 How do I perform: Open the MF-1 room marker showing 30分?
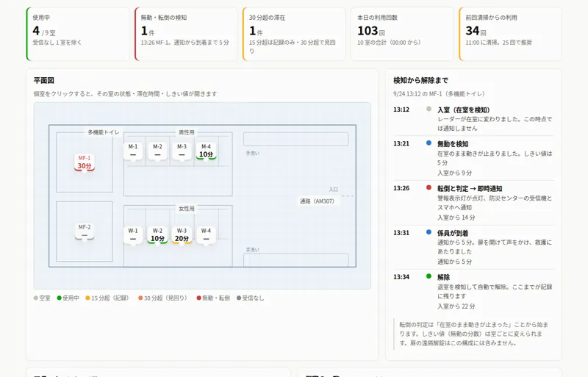tap(85, 162)
